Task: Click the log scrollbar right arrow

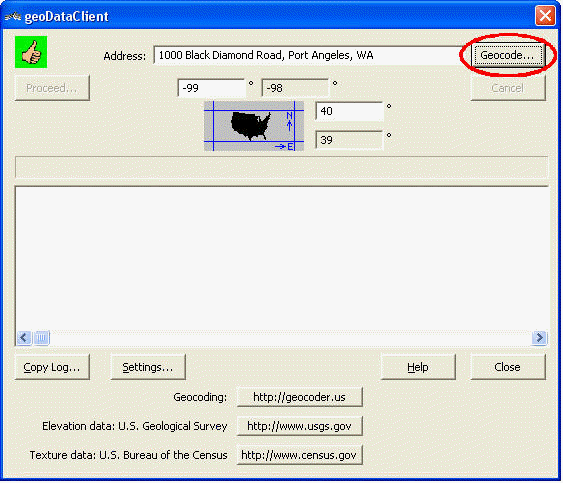Action: [x=539, y=338]
